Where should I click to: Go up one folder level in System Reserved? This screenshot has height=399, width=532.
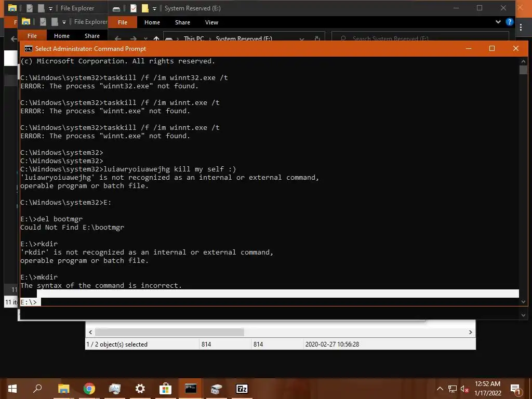point(156,38)
